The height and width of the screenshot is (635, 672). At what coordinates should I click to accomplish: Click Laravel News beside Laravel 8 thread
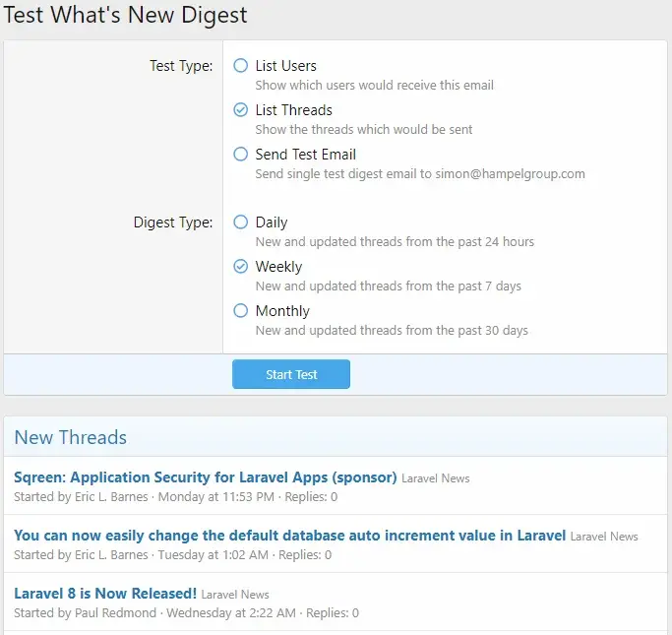[235, 595]
